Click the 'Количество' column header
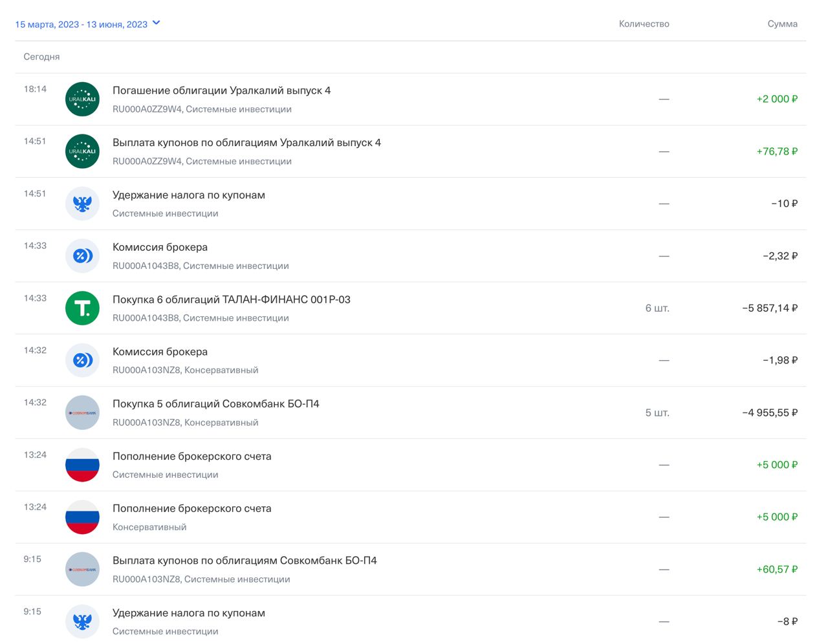The height and width of the screenshot is (644, 828). coord(644,24)
